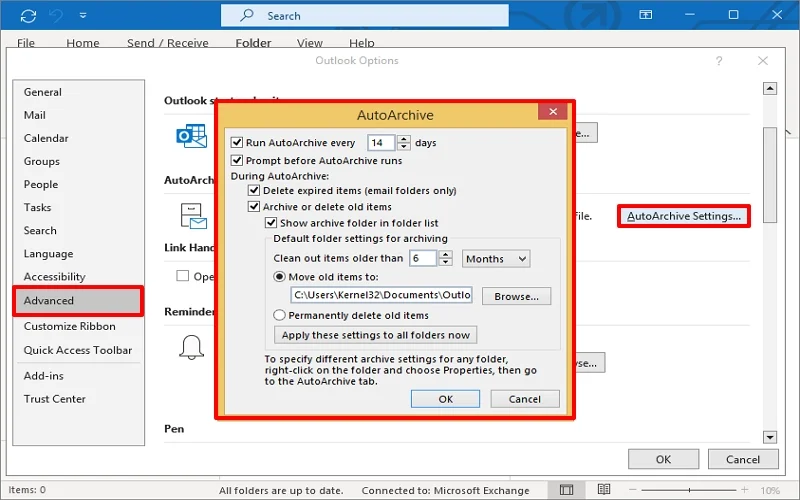Image resolution: width=800 pixels, height=500 pixels.
Task: Click the AutoArchive days number field
Action: pyautogui.click(x=381, y=142)
